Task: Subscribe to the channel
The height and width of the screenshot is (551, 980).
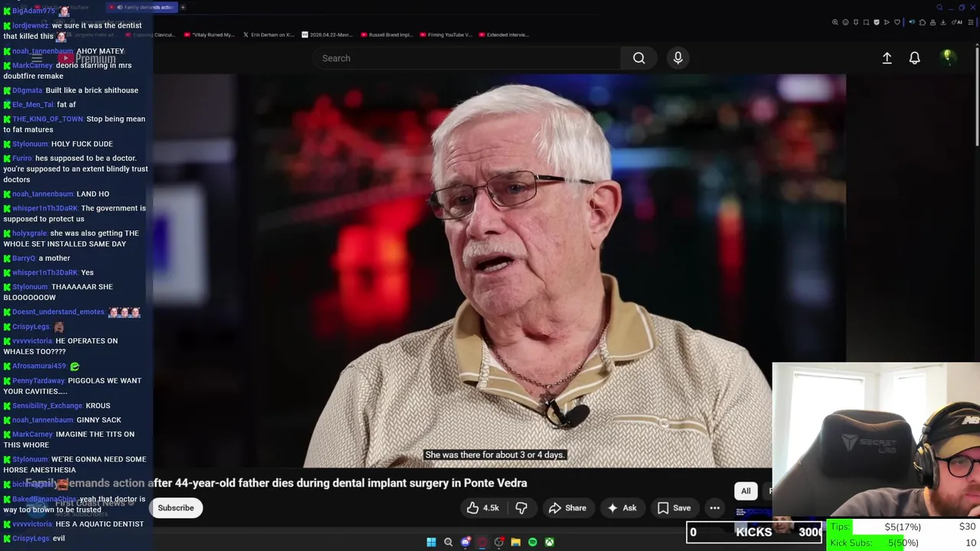Action: pos(176,507)
